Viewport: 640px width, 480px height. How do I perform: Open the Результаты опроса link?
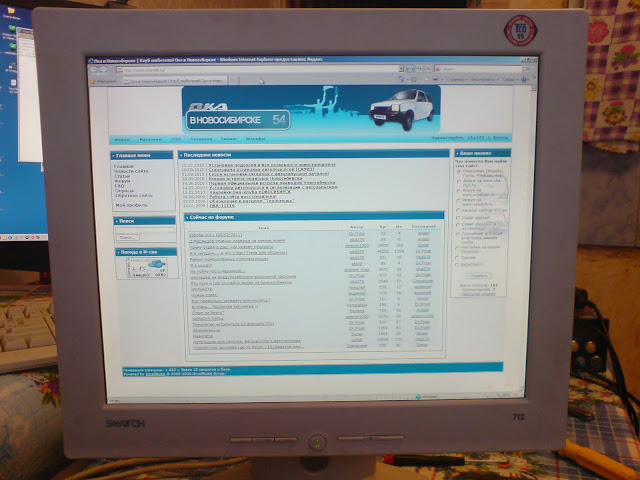478,294
